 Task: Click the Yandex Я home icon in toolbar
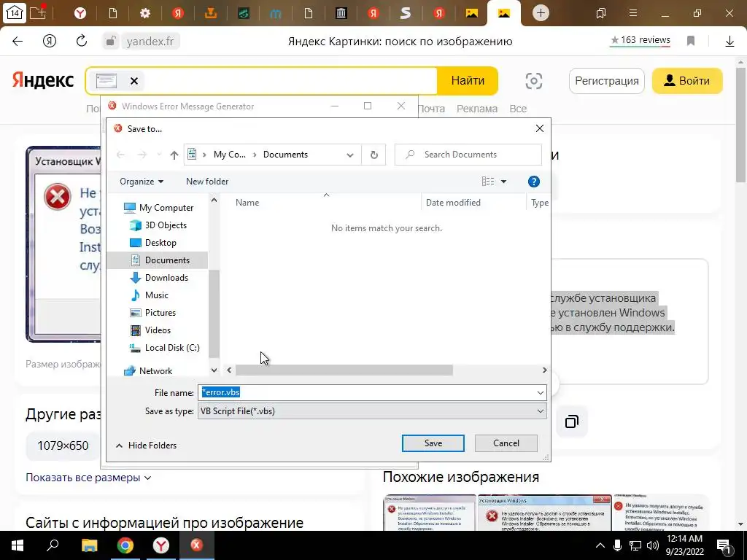pos(50,41)
